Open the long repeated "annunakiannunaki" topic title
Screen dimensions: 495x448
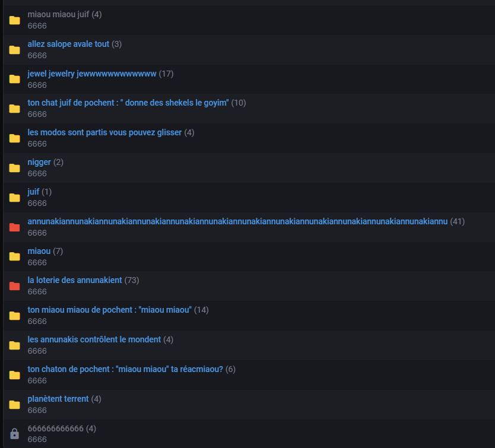click(x=237, y=221)
